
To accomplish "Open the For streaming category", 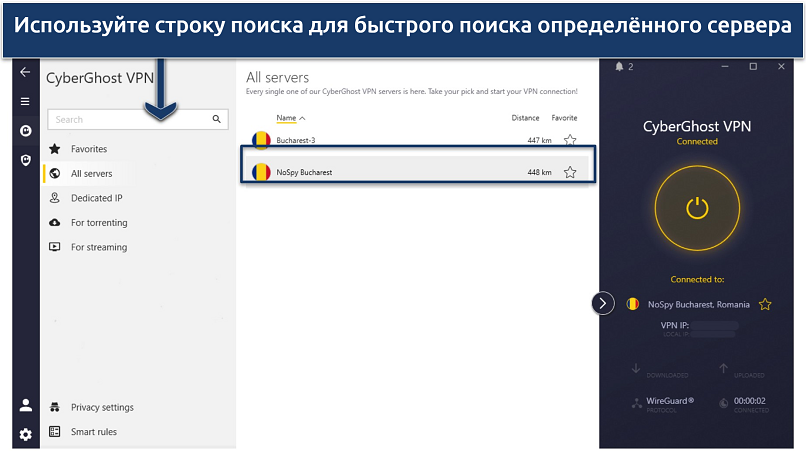I will pyautogui.click(x=98, y=247).
